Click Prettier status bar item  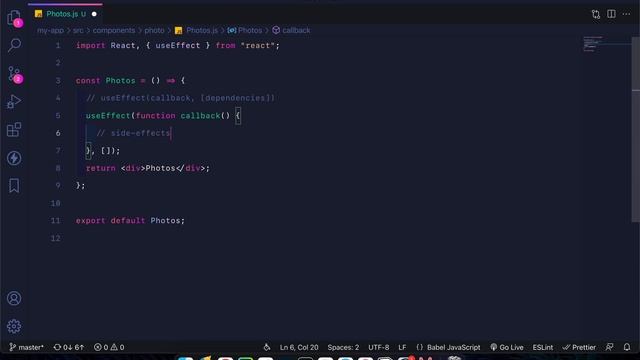pos(579,347)
